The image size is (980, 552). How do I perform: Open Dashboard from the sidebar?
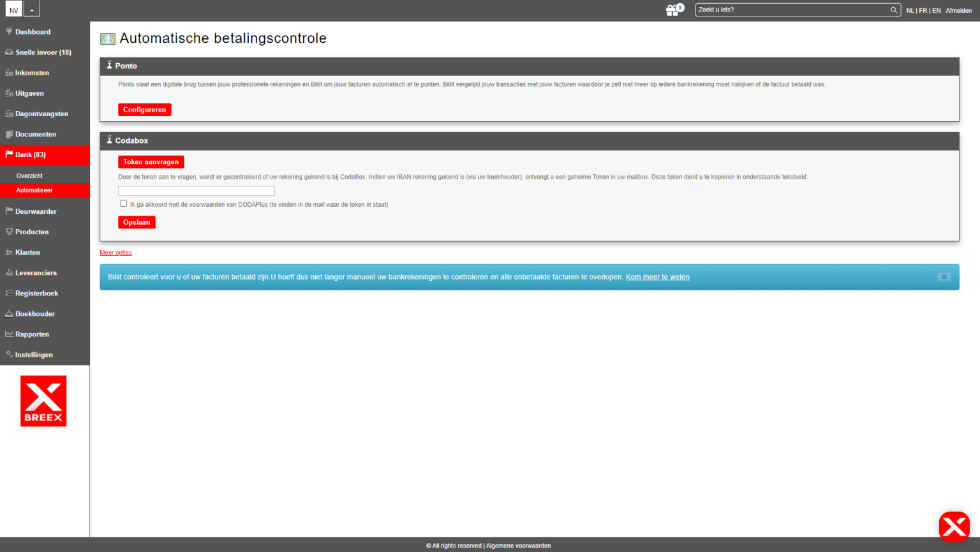pyautogui.click(x=33, y=32)
